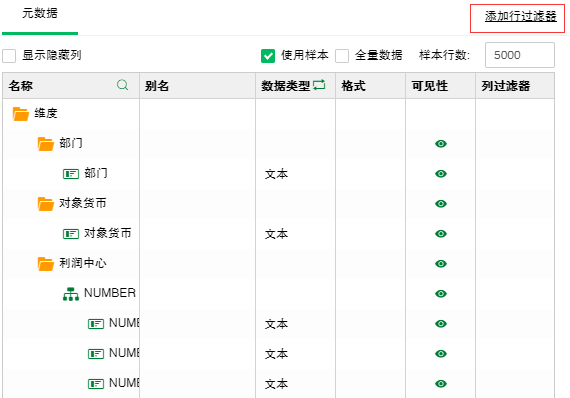Toggle visibility of the 对象货币 field
This screenshot has width=570, height=398.
[x=441, y=234]
